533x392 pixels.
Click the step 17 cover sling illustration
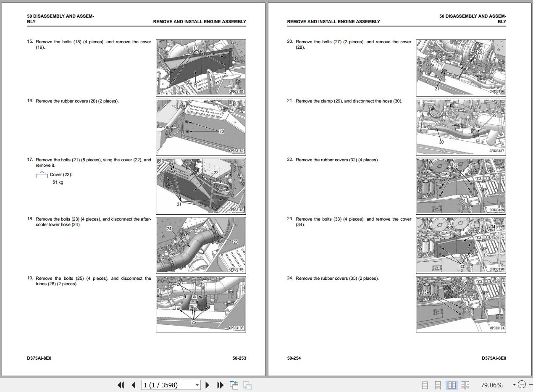(201, 186)
